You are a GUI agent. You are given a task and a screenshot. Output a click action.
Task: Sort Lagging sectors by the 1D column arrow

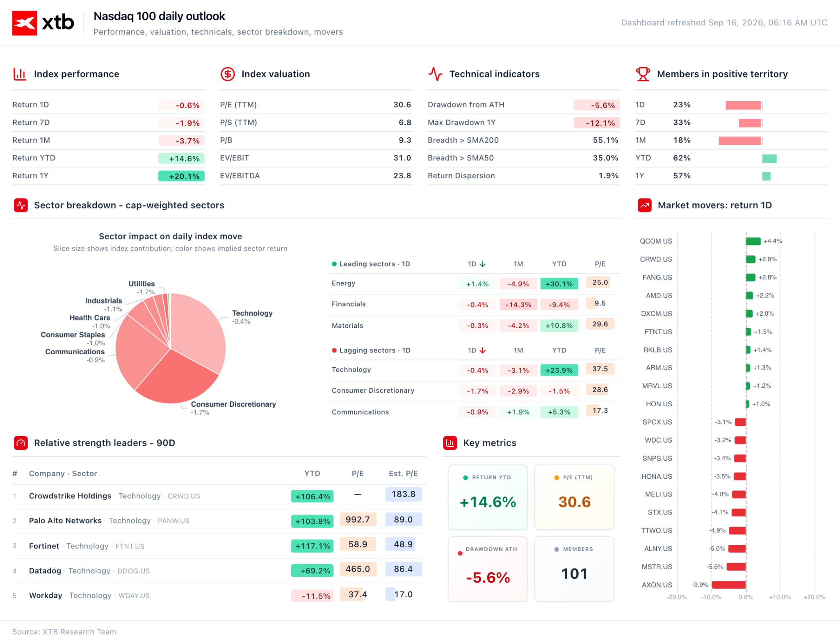pos(483,351)
